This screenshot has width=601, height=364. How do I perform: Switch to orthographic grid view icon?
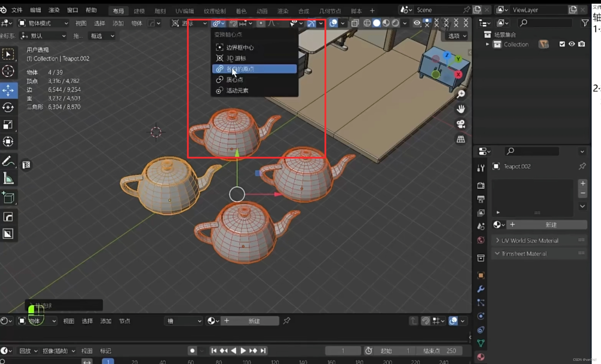[461, 139]
